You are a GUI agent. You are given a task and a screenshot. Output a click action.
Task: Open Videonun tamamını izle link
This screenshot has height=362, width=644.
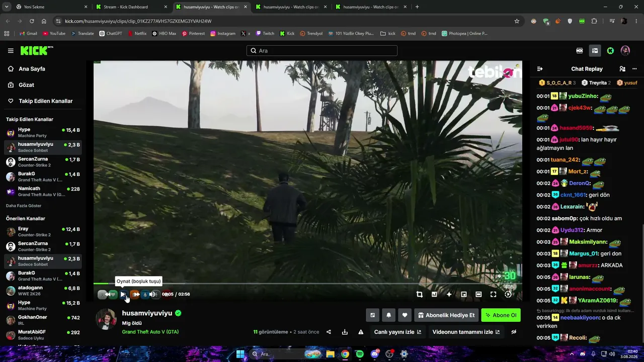[466, 332]
